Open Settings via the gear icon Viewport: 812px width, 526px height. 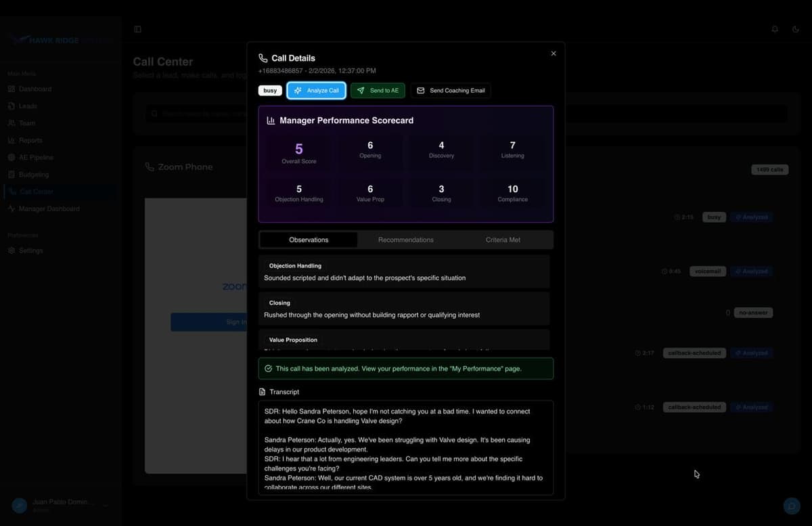point(12,250)
